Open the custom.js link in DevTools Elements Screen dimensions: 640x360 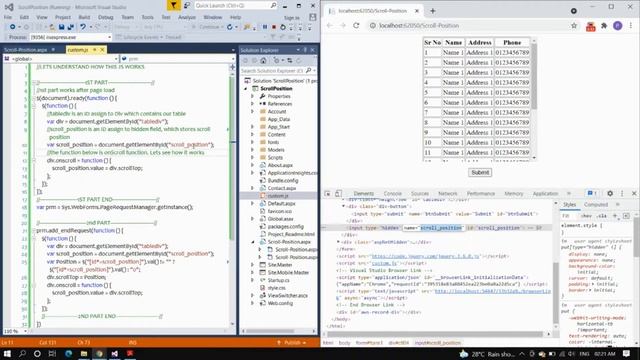pos(384,263)
